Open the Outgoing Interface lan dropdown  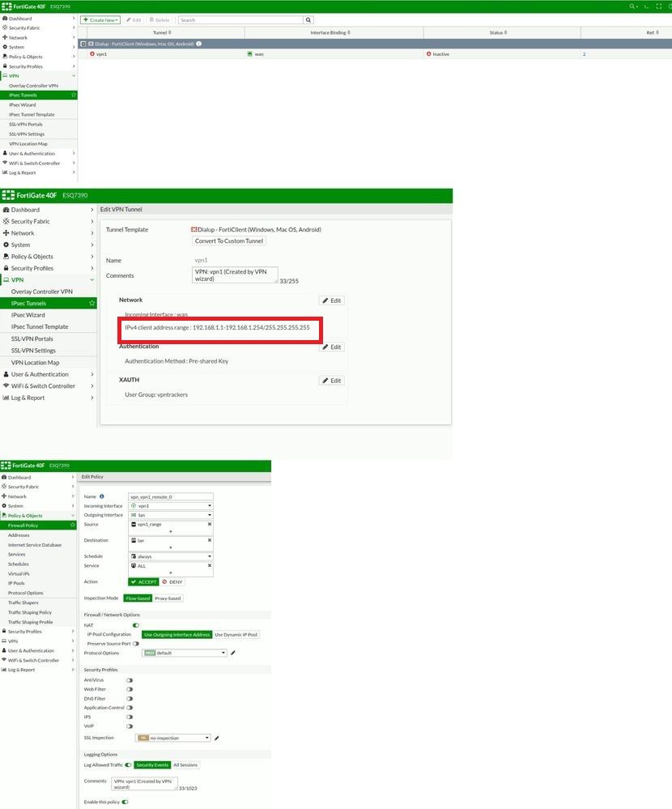170,515
